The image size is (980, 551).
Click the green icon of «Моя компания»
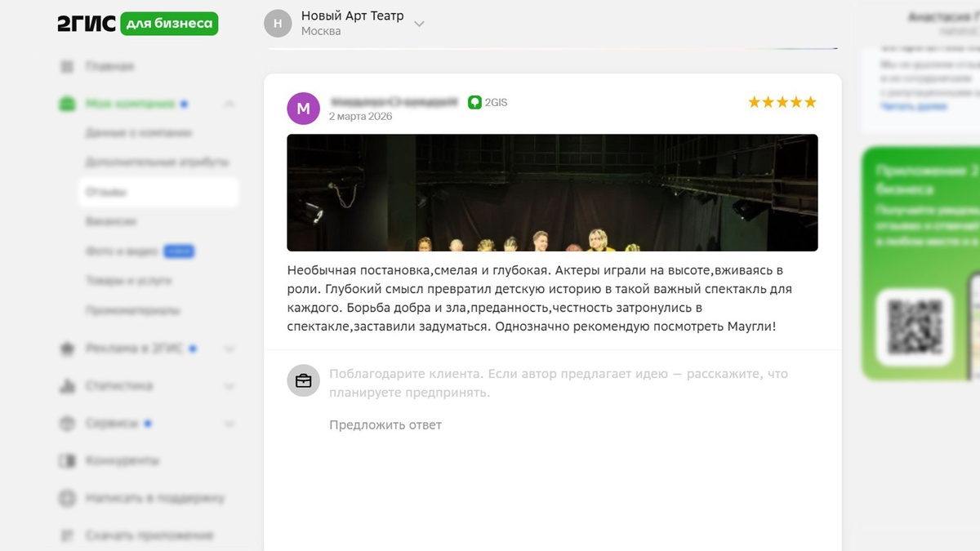[x=68, y=104]
